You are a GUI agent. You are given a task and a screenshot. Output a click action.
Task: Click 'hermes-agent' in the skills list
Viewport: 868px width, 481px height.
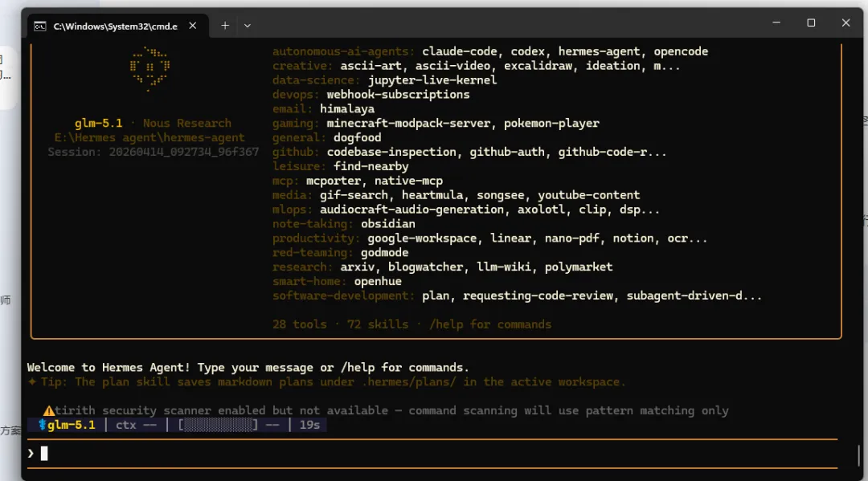click(599, 51)
